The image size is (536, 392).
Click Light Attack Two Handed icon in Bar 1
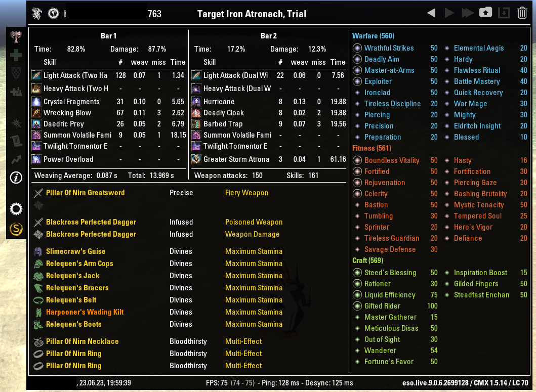[36, 75]
